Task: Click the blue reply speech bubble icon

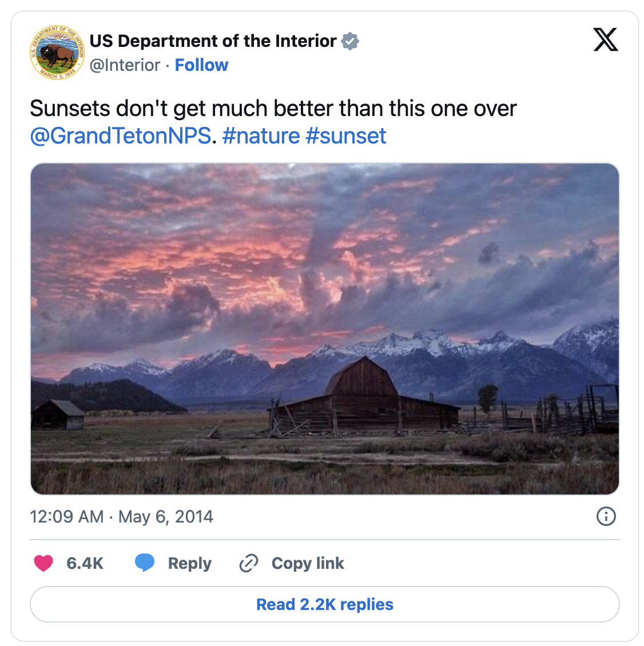Action: coord(145,563)
